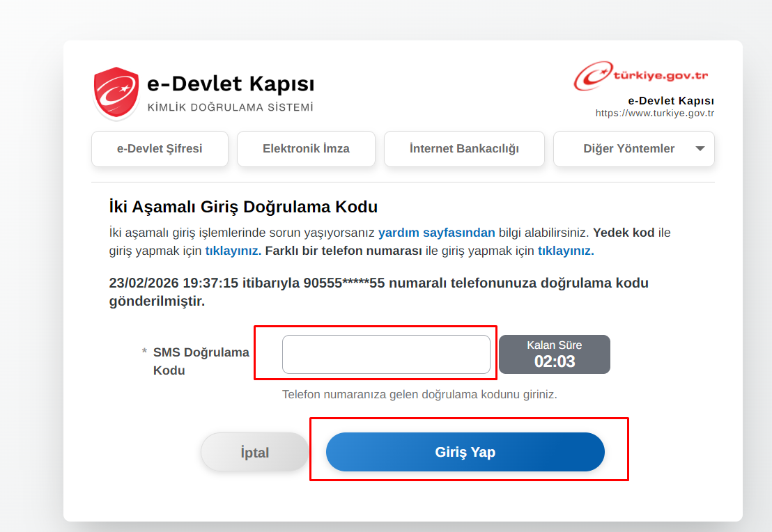Open the İnternet Bankacılığı tab
The image size is (772, 532).
pos(464,148)
